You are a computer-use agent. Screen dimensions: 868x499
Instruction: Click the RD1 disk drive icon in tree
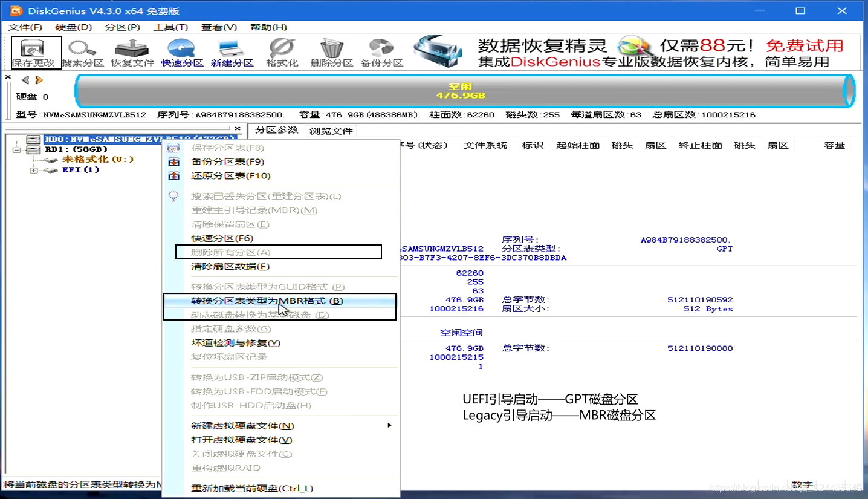tap(34, 149)
